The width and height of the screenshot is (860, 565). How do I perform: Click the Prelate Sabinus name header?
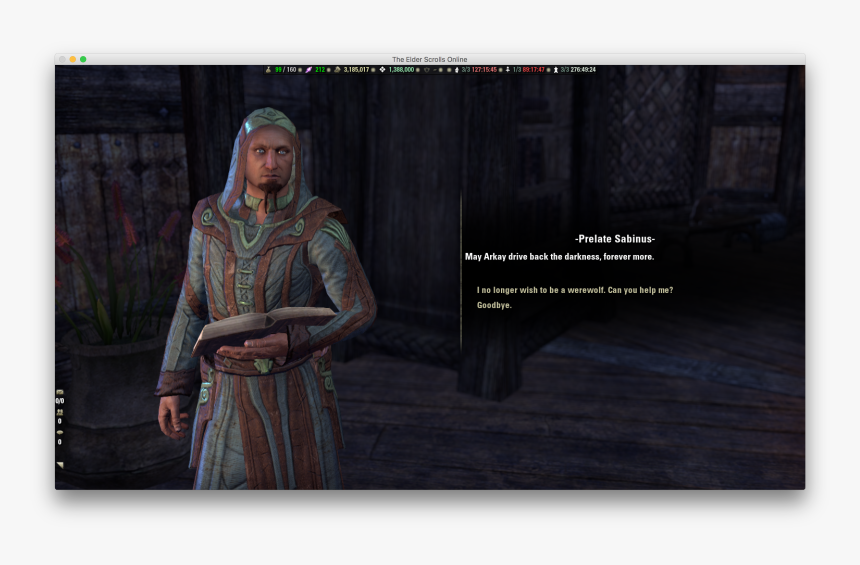(615, 239)
